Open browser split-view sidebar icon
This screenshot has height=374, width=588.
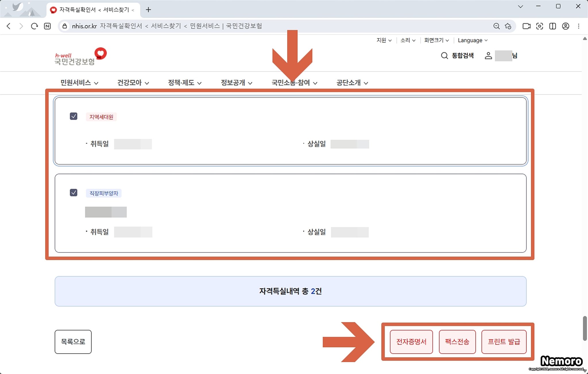point(552,26)
